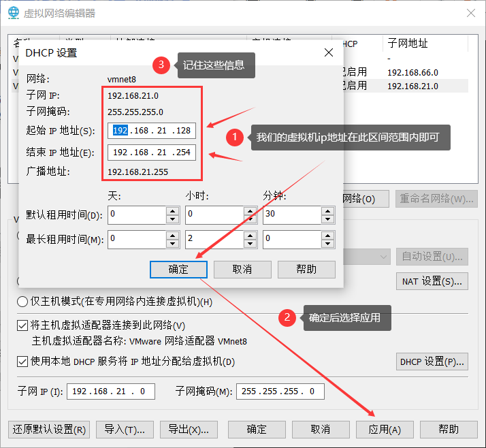Image resolution: width=486 pixels, height=448 pixels.
Task: Decrease default lease days spinner
Action: [173, 219]
